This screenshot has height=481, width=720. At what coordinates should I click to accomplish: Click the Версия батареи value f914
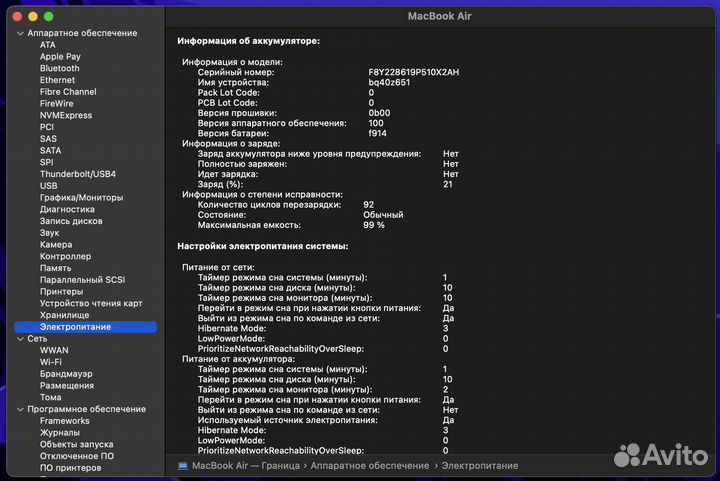coord(377,134)
